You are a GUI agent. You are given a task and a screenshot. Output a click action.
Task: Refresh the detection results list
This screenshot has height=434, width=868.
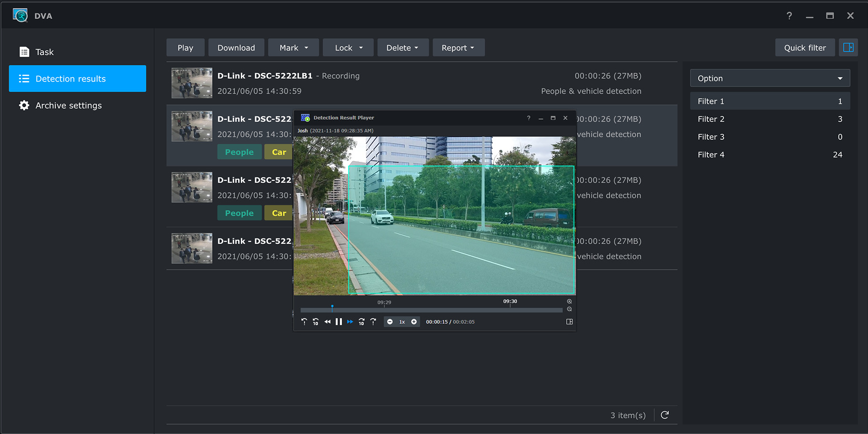664,415
